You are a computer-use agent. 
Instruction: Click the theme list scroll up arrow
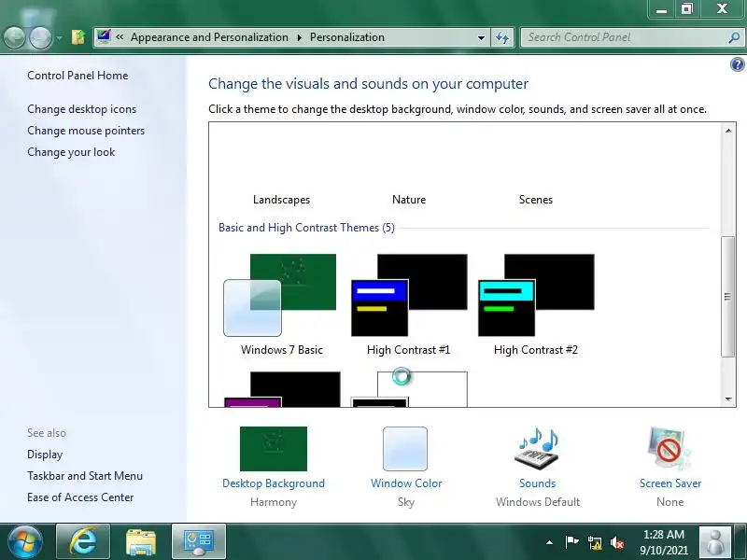pyautogui.click(x=728, y=131)
